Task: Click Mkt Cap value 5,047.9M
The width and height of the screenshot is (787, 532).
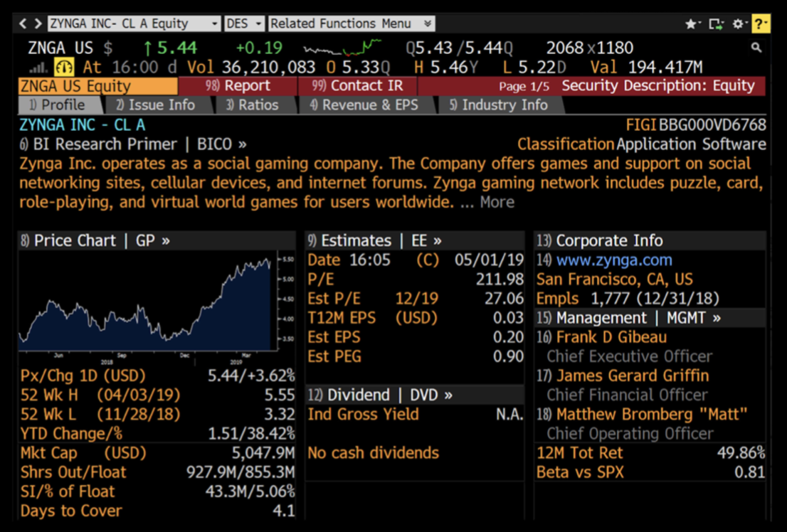Action: click(x=263, y=453)
